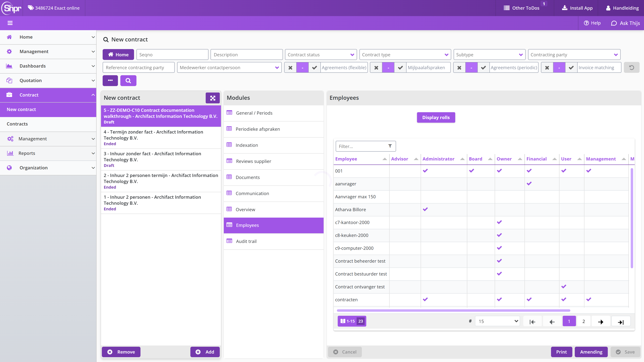
Task: Click Amending button
Action: [591, 352]
